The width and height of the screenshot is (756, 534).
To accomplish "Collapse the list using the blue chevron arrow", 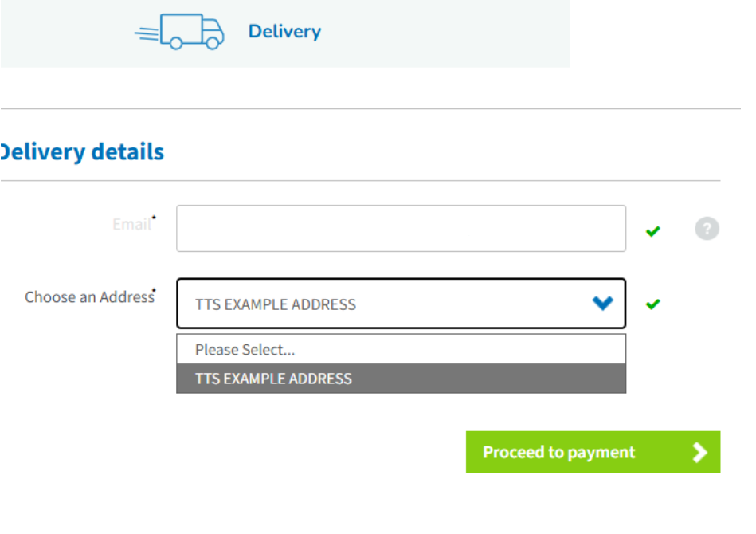I will (603, 303).
